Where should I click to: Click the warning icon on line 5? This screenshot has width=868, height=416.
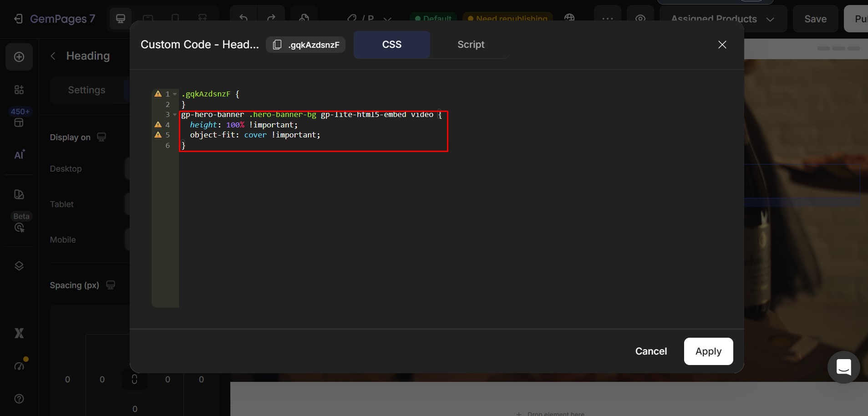coord(158,135)
